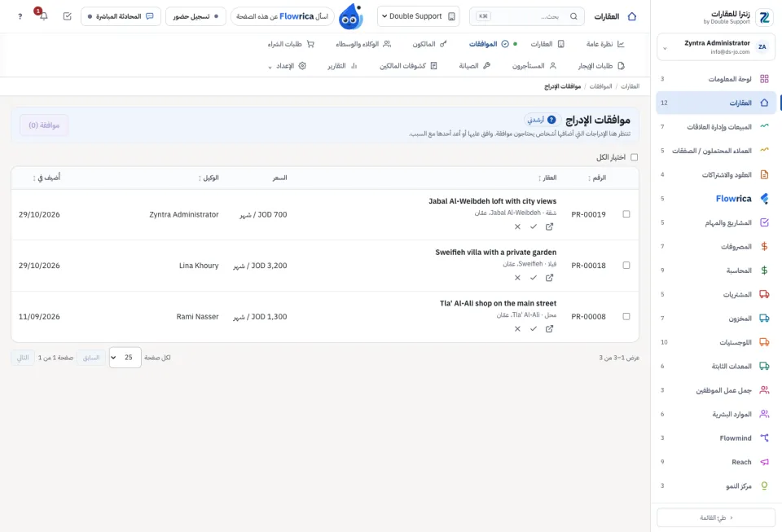This screenshot has width=782, height=532.
Task: Open the 25 per-page dropdown
Action: tap(125, 358)
